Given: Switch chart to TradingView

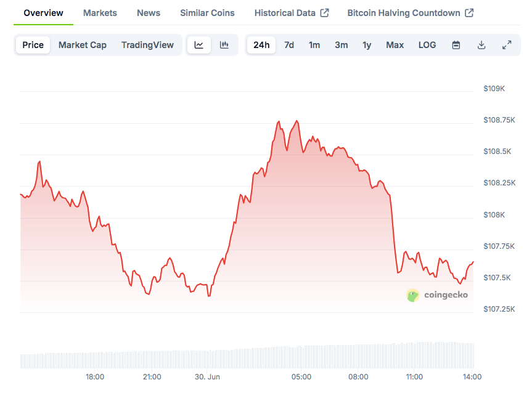Looking at the screenshot, I should tap(147, 45).
